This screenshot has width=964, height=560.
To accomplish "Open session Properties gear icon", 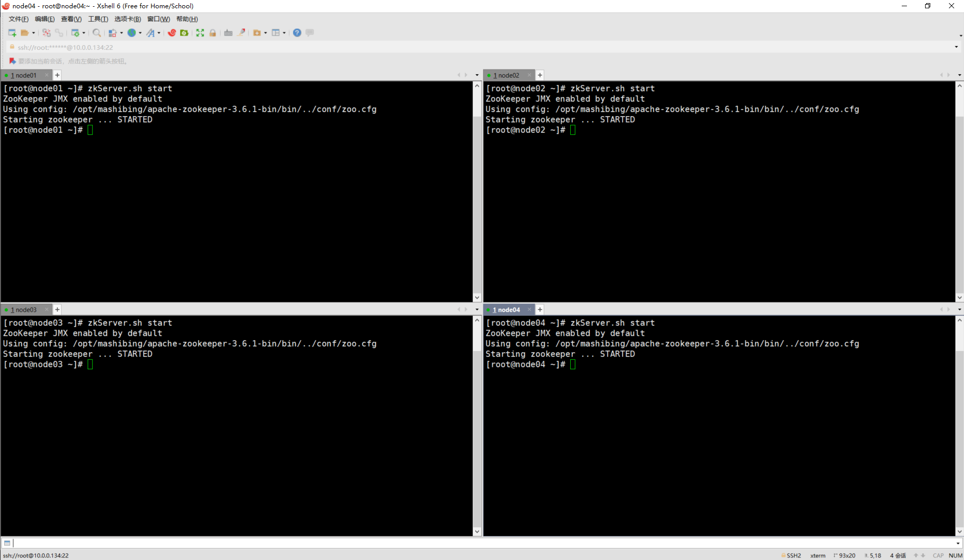I will [x=75, y=33].
